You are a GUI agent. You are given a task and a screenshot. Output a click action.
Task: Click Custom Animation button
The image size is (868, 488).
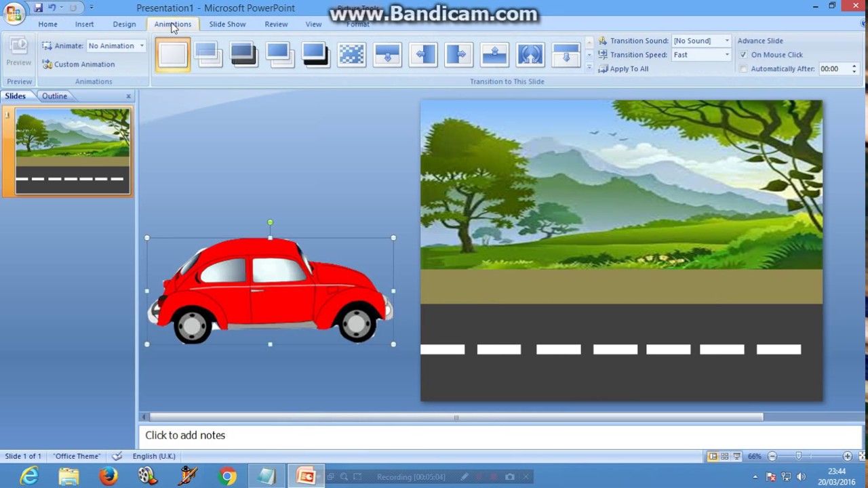click(x=78, y=64)
